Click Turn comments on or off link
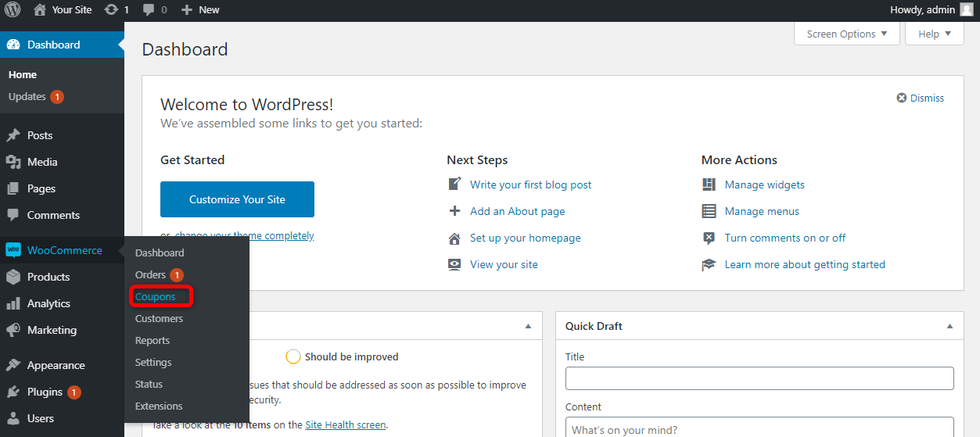This screenshot has height=437, width=980. click(785, 238)
